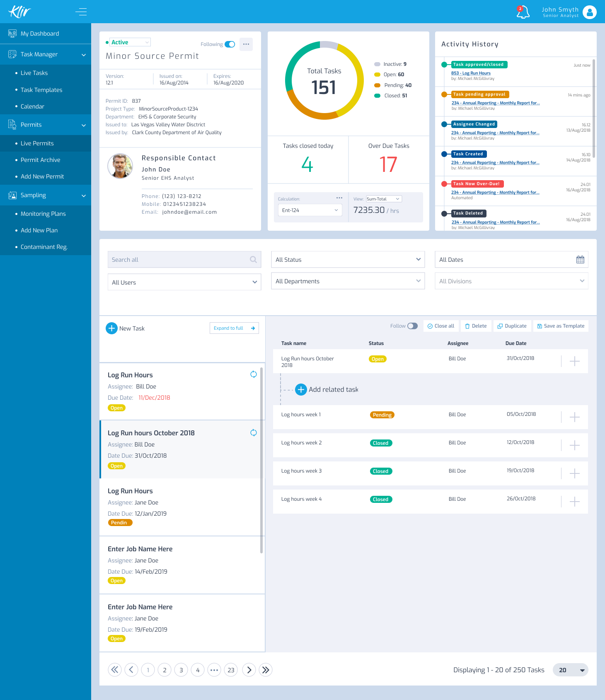Click the Close all button
605x700 pixels.
[x=441, y=326]
